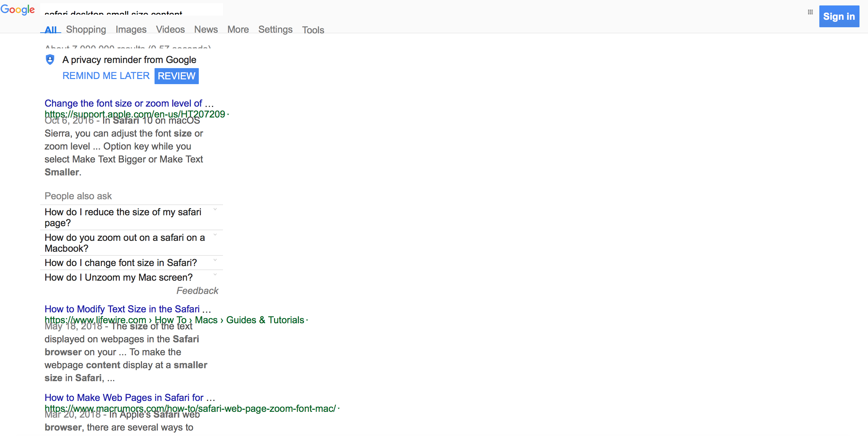Open the More search menu

point(238,30)
